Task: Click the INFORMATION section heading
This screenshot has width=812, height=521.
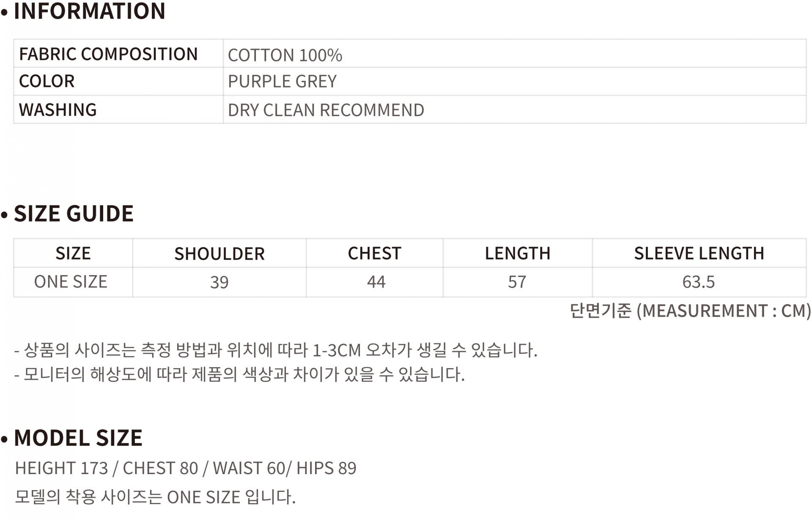Action: [x=89, y=11]
